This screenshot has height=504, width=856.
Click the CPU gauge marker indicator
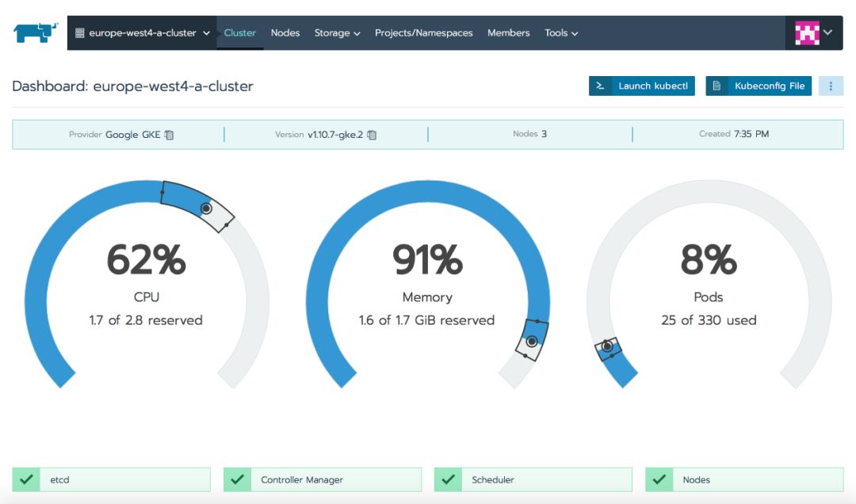206,208
